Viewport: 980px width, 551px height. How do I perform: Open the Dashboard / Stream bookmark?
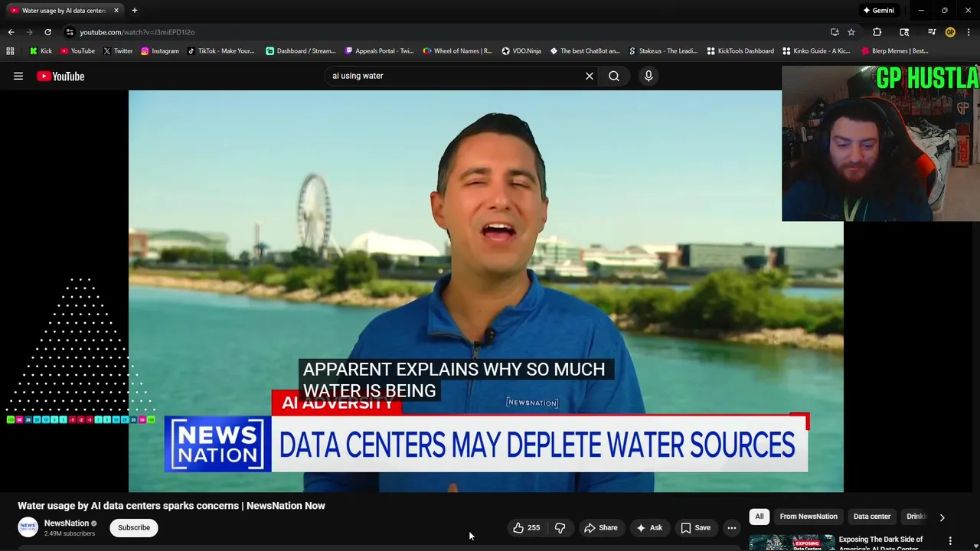pos(301,51)
